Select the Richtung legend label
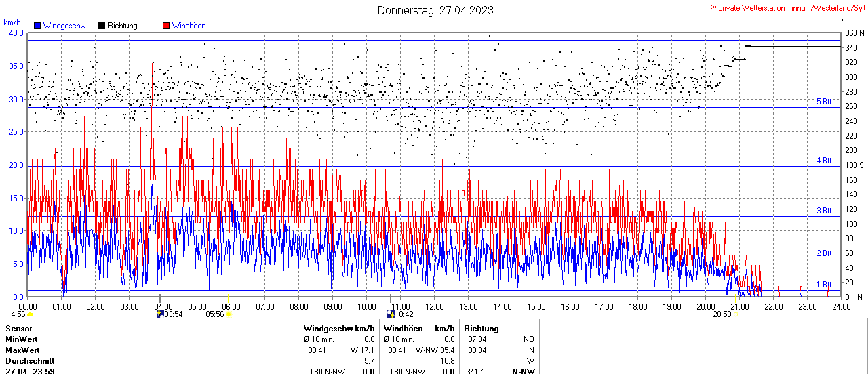This screenshot has width=868, height=374. (x=122, y=26)
